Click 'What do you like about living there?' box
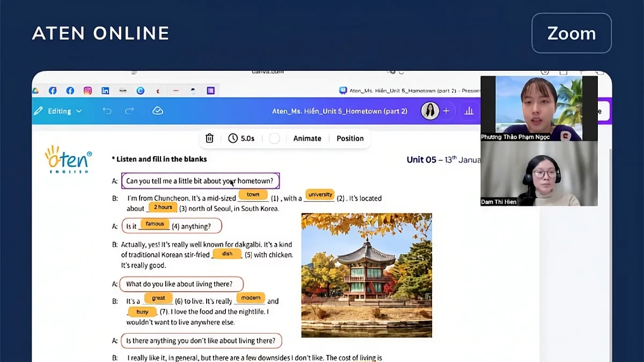Image resolution: width=644 pixels, height=362 pixels. pos(181,284)
